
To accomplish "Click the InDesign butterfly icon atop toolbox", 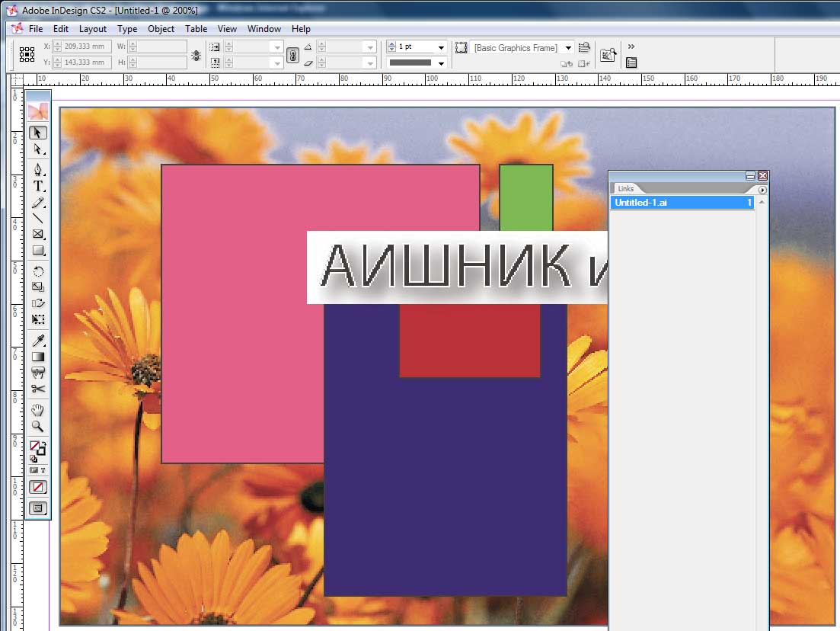I will pyautogui.click(x=38, y=111).
